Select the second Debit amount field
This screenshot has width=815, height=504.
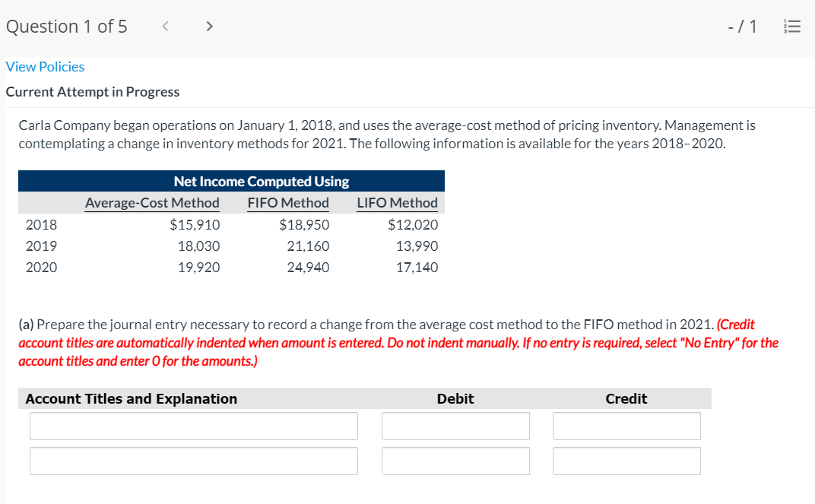tap(455, 461)
